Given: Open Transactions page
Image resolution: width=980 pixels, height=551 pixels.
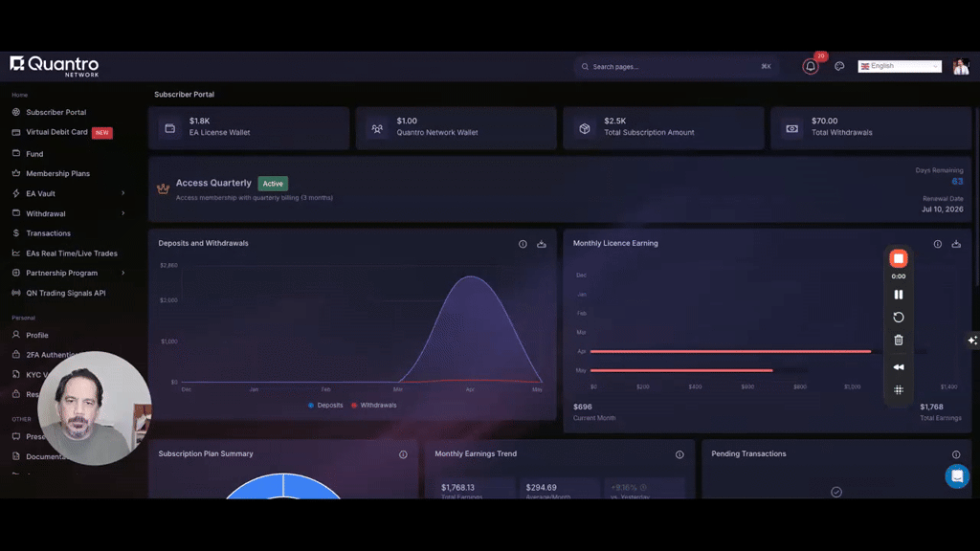Looking at the screenshot, I should click(48, 233).
